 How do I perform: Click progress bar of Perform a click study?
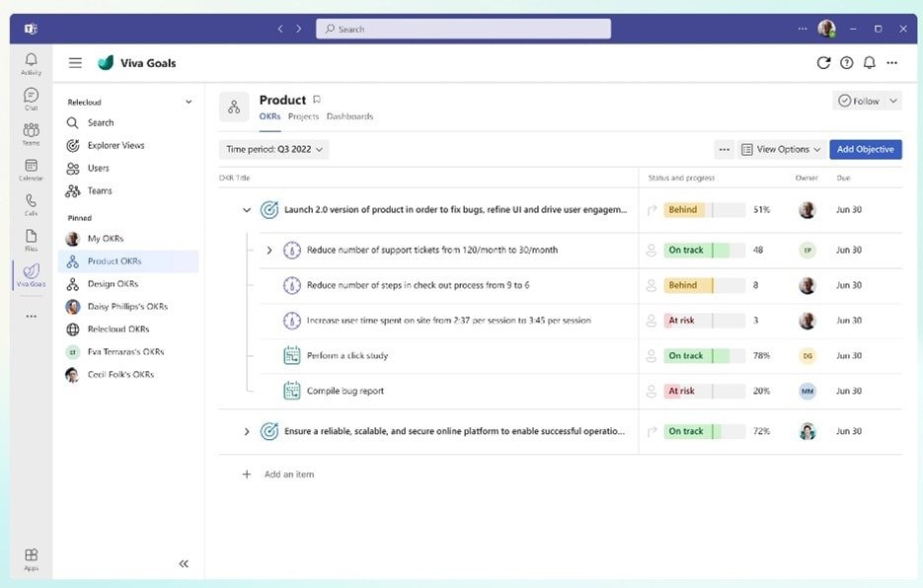[x=705, y=355]
